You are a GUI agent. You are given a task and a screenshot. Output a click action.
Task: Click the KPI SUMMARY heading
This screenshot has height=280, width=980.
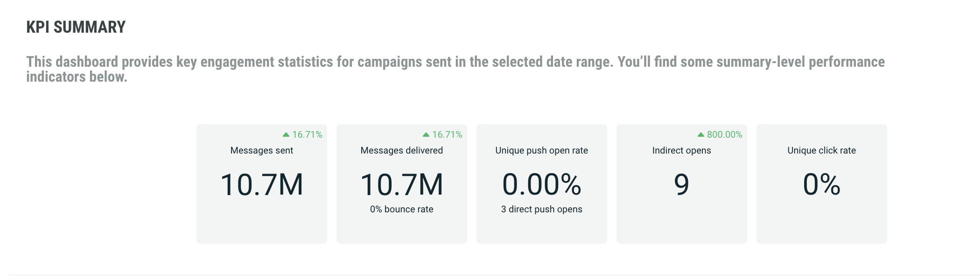tap(76, 27)
